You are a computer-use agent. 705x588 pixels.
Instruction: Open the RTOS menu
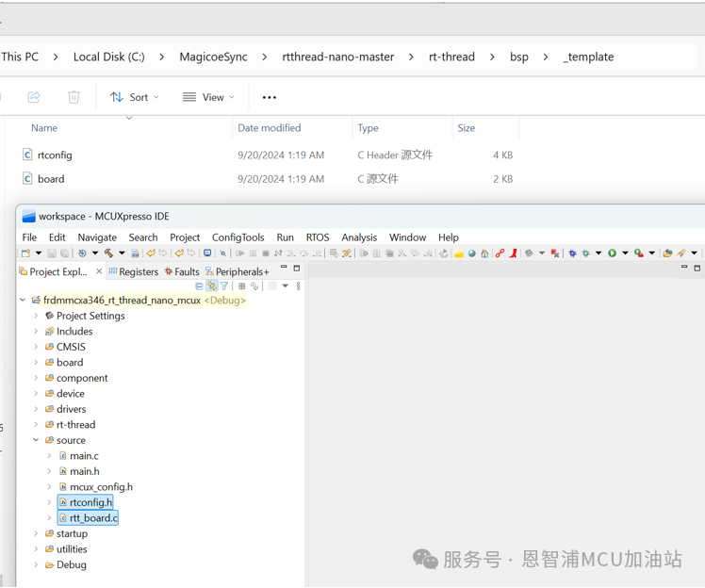(317, 237)
